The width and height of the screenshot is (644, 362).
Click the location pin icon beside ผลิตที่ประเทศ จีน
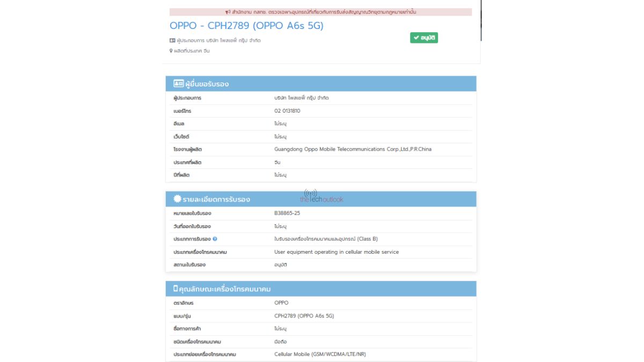coord(171,51)
